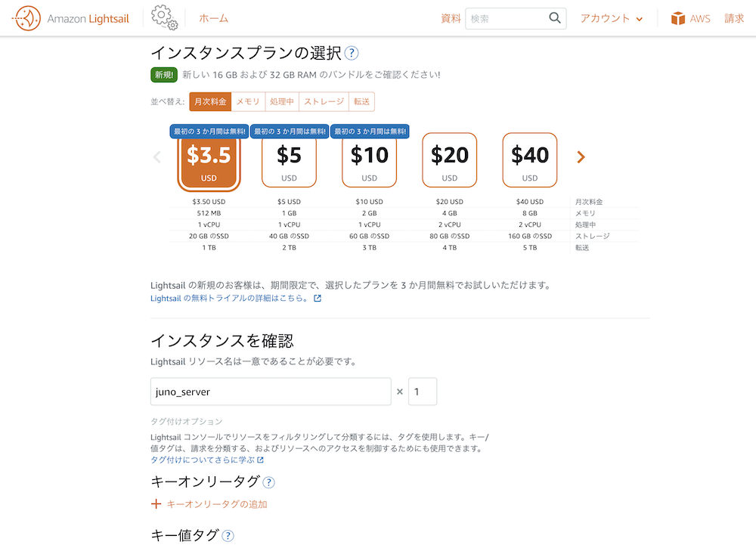Click the Amazon Lightsail logo

click(x=70, y=18)
